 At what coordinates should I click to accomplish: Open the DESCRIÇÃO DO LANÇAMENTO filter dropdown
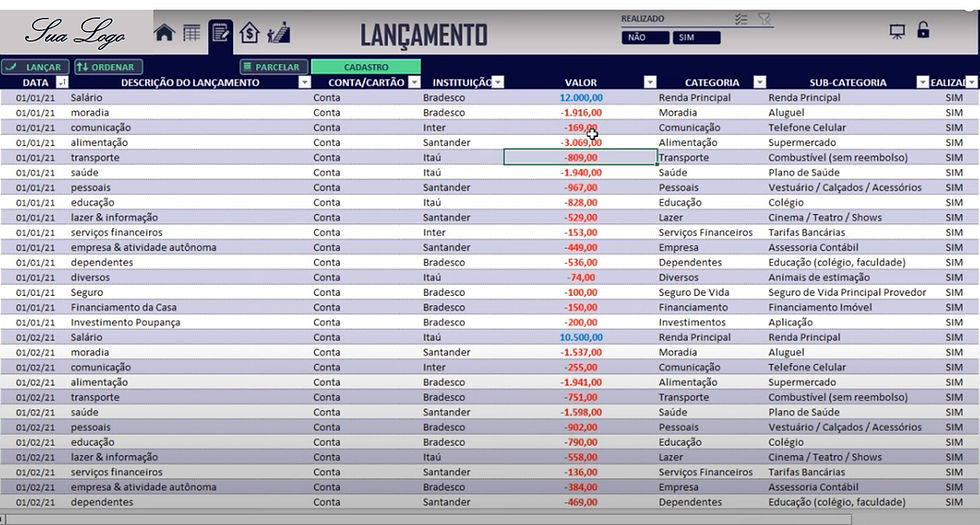(304, 82)
